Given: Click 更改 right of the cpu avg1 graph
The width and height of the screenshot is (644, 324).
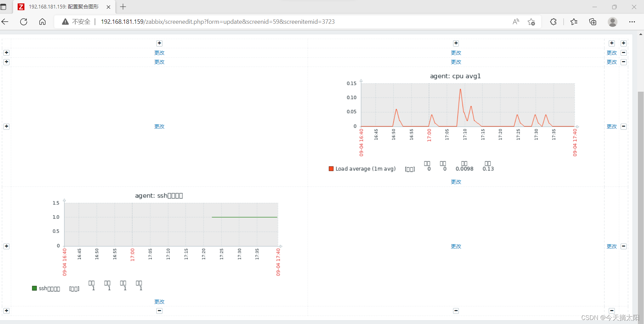Looking at the screenshot, I should [612, 126].
